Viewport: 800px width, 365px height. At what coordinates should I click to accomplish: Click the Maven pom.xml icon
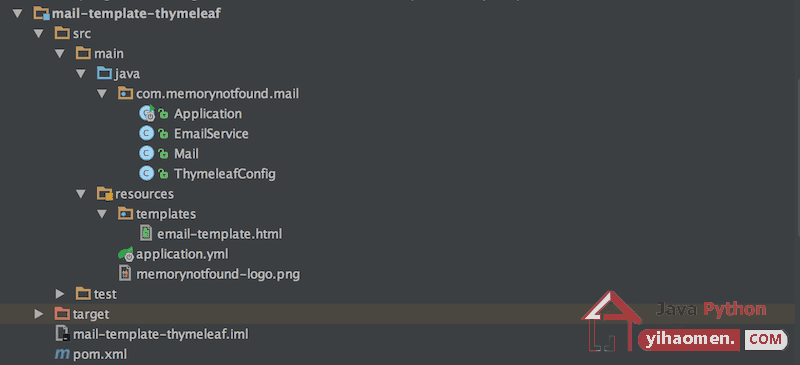point(62,354)
